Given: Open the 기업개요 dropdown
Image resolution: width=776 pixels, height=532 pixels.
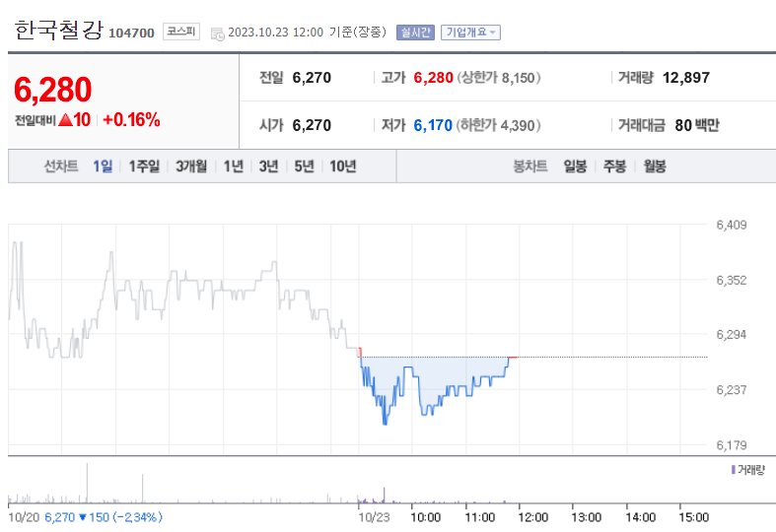Looking at the screenshot, I should [x=470, y=33].
